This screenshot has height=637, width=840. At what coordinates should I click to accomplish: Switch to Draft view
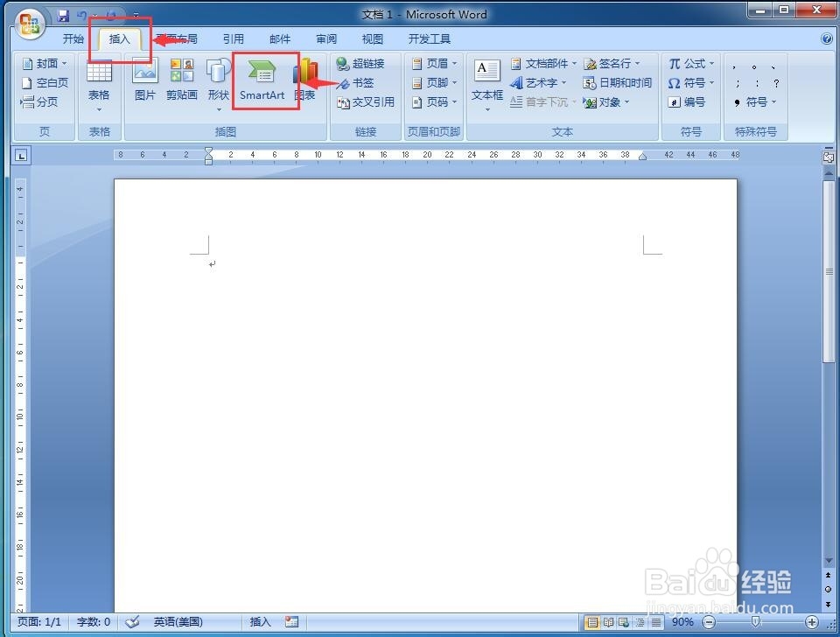pyautogui.click(x=656, y=622)
